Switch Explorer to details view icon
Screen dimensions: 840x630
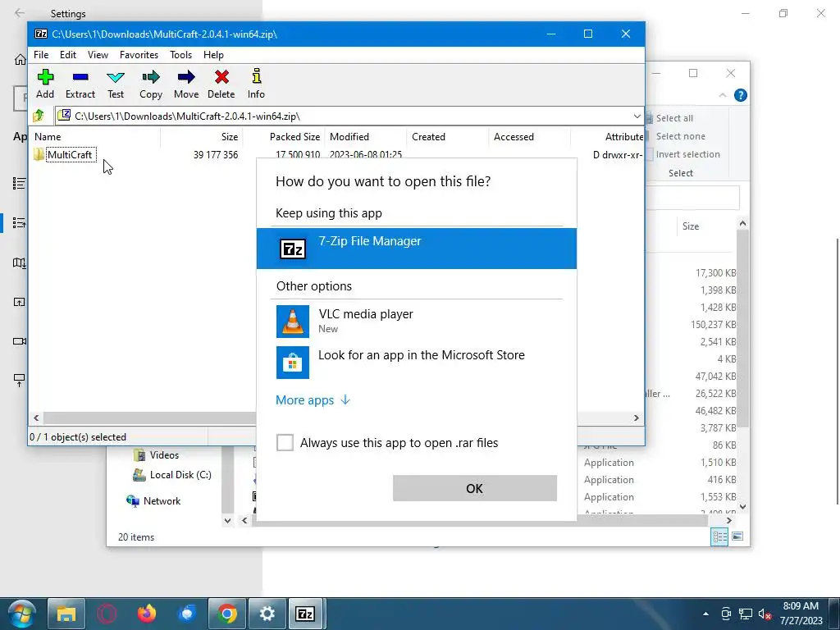[x=719, y=536]
